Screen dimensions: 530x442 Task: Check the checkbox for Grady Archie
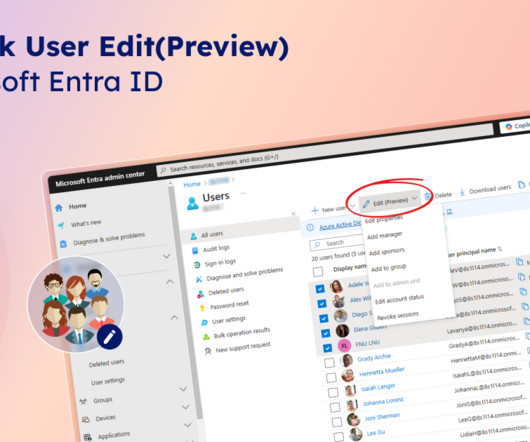point(329,363)
